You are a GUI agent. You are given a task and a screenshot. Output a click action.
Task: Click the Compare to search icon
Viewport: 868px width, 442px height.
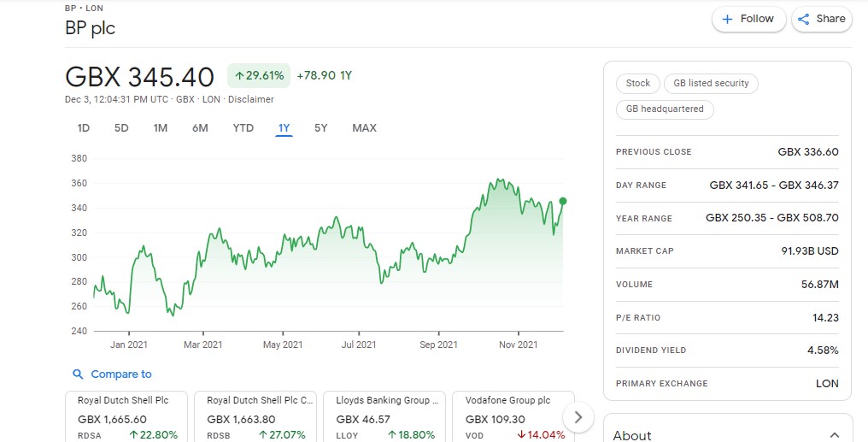78,374
